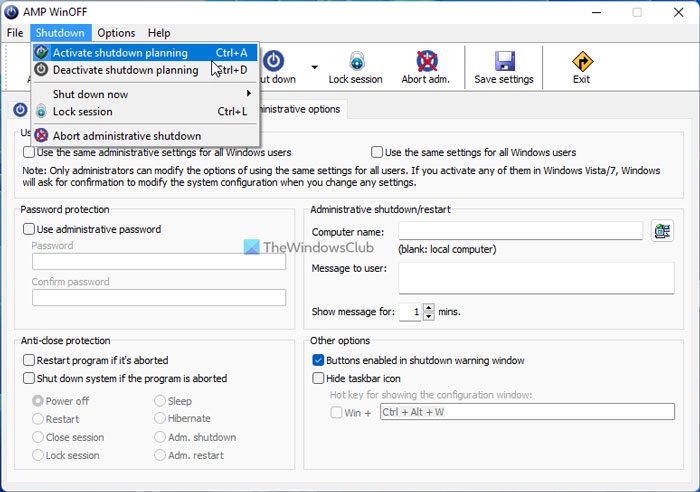
Task: Open the Help menu
Action: click(159, 33)
